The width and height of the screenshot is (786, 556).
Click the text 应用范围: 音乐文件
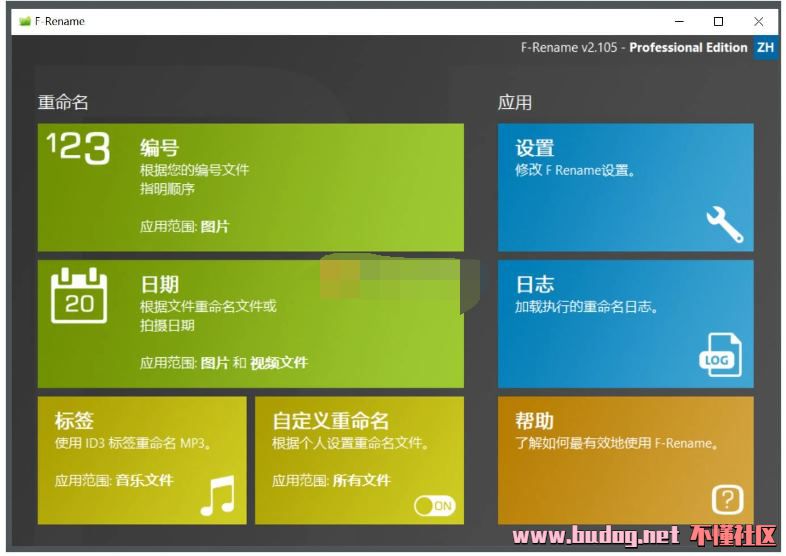pyautogui.click(x=114, y=480)
